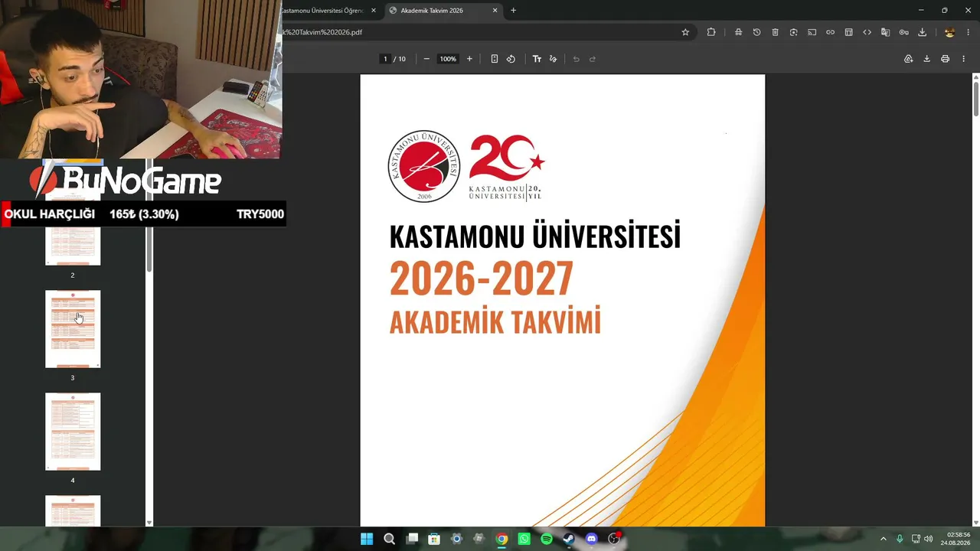Click the code brackets extension icon

[867, 32]
